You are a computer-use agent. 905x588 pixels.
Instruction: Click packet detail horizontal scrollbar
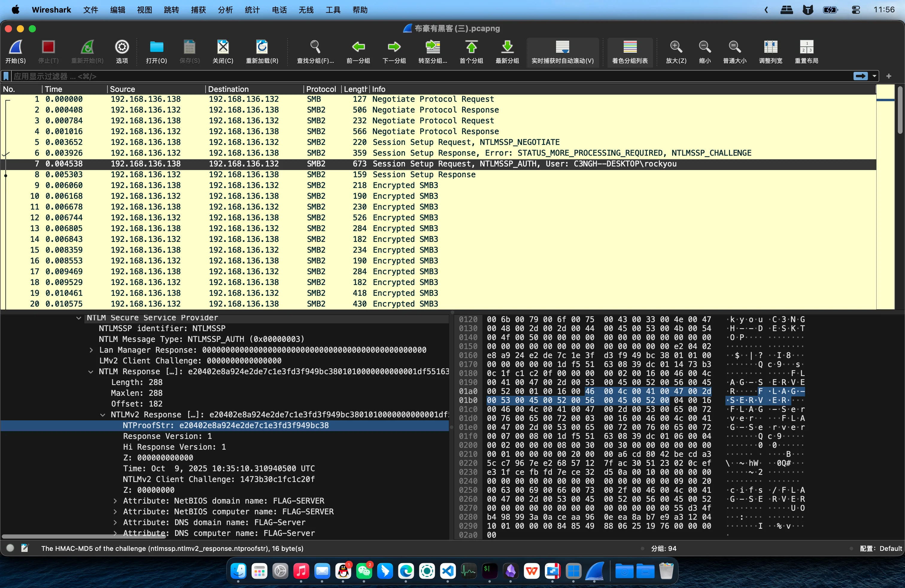pyautogui.click(x=84, y=536)
